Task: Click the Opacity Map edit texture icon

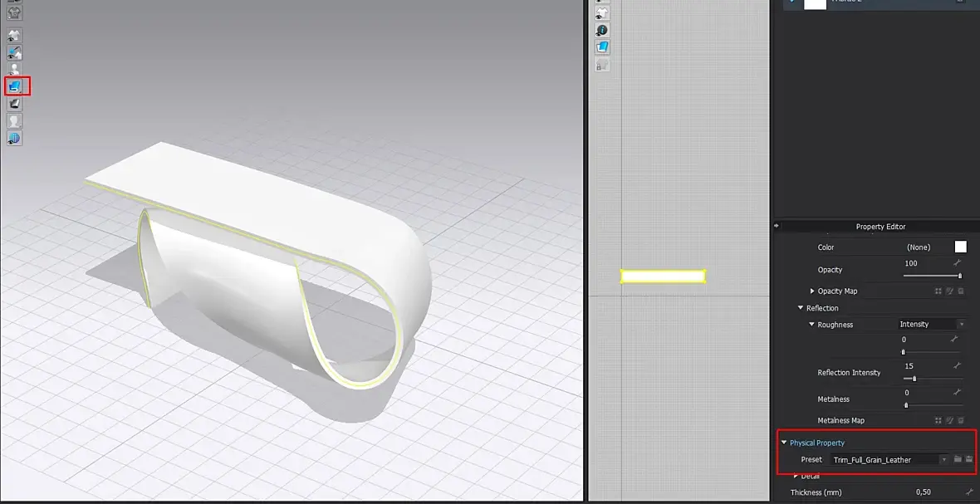Action: [948, 291]
